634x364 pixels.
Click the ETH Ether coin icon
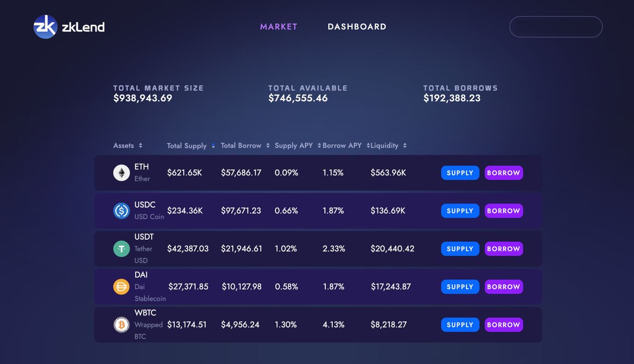(x=121, y=173)
